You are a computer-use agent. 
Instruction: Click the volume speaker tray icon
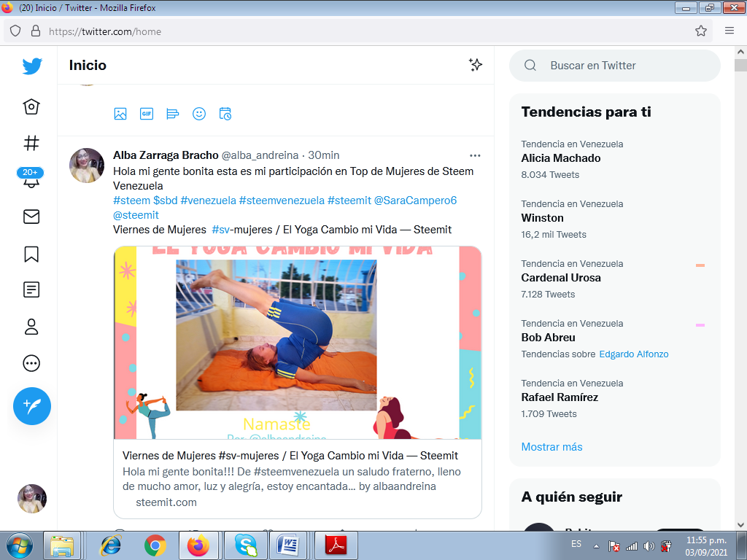pyautogui.click(x=649, y=546)
